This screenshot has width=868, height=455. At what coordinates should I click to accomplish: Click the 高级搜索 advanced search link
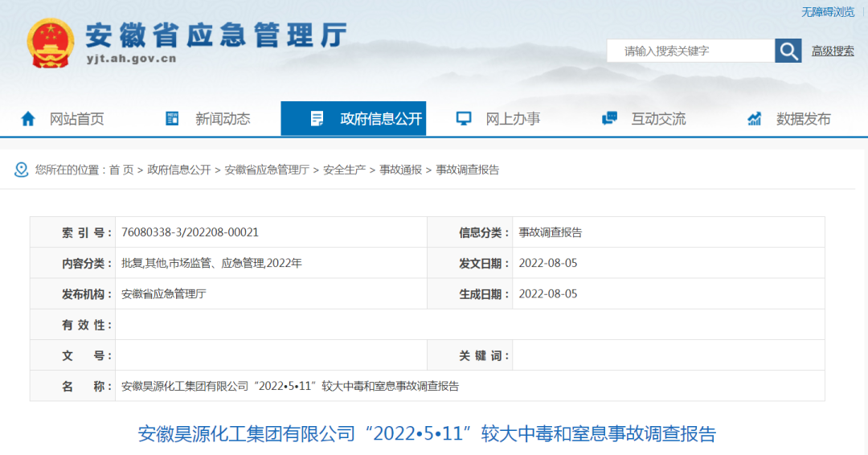point(833,51)
